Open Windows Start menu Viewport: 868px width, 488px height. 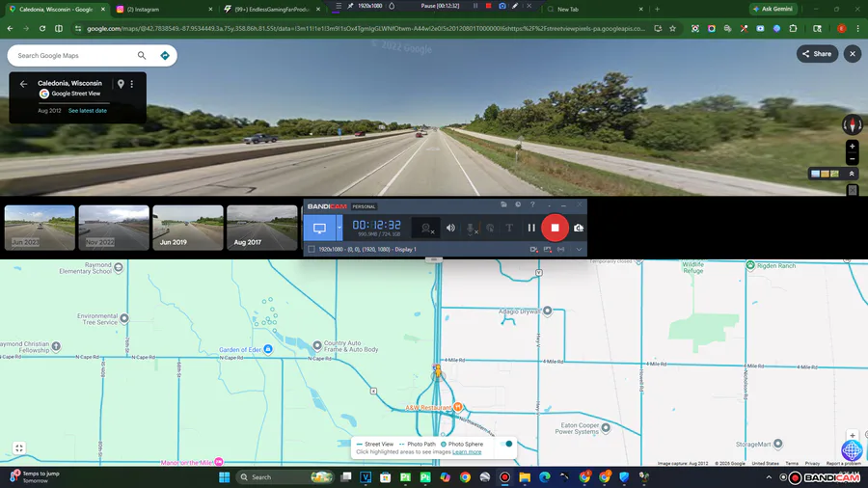(224, 477)
